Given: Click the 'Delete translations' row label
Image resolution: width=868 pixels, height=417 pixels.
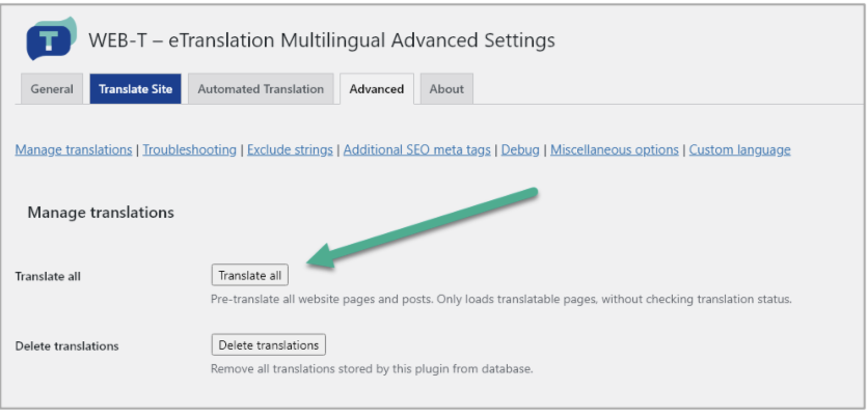Looking at the screenshot, I should click(x=67, y=346).
